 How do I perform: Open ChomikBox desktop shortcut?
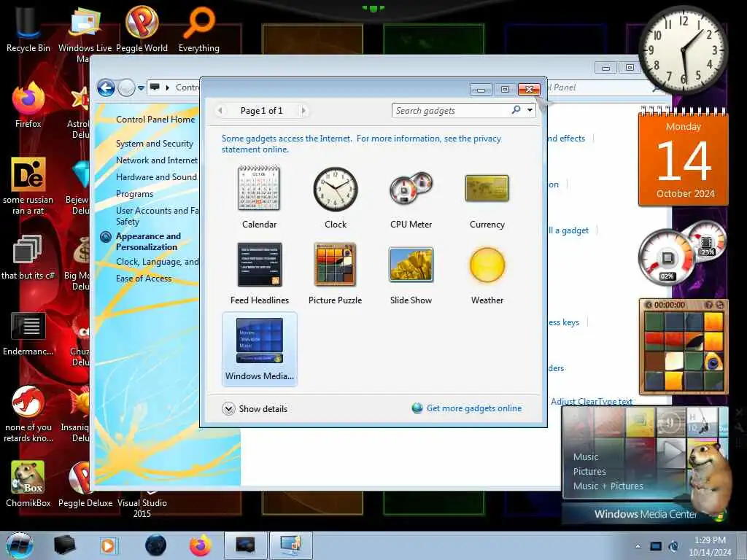click(x=28, y=484)
